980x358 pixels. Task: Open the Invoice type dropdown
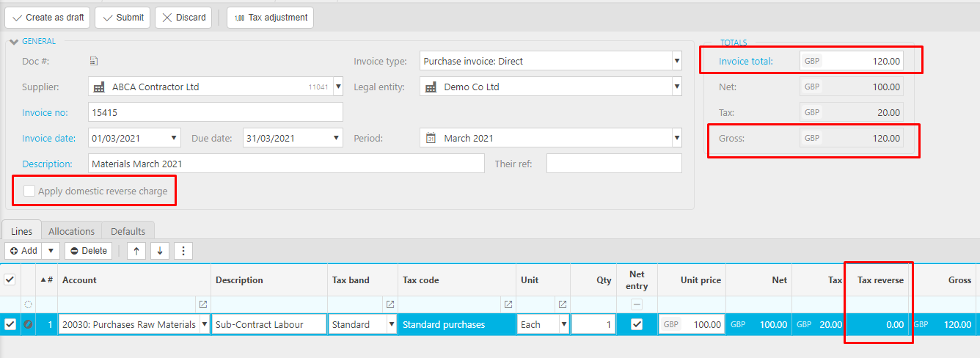(x=676, y=62)
